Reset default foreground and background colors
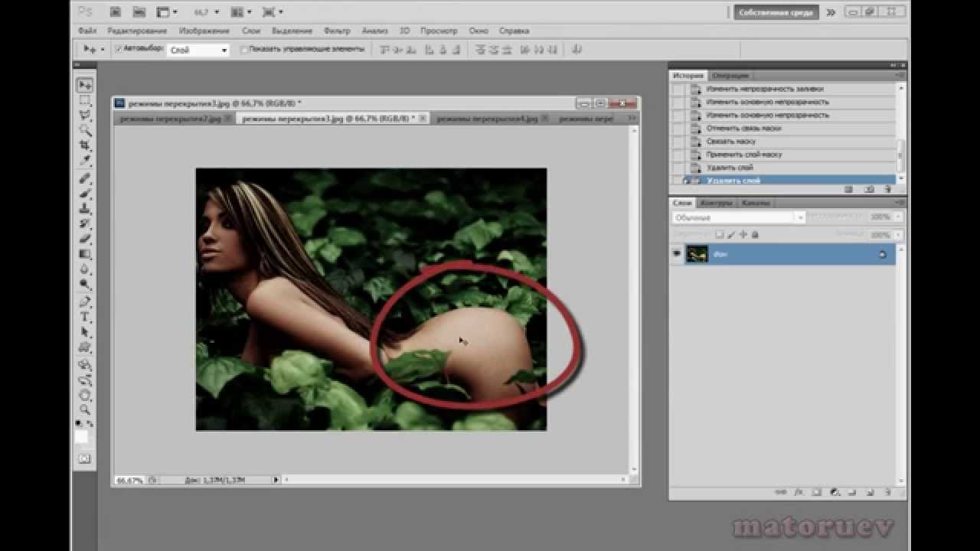Viewport: 980px width, 551px height. click(x=79, y=423)
